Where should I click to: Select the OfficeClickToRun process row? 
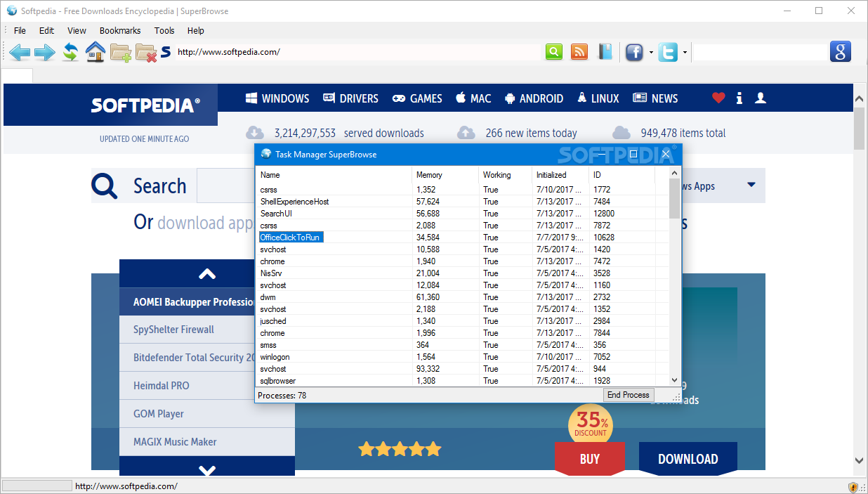462,238
